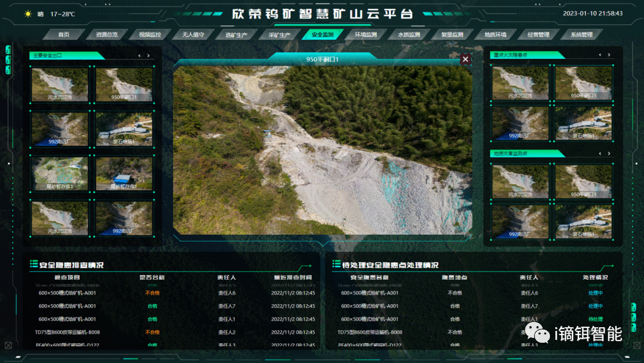Open the 尾砂暂存库1 thumbnail with blue shed

tap(124, 174)
